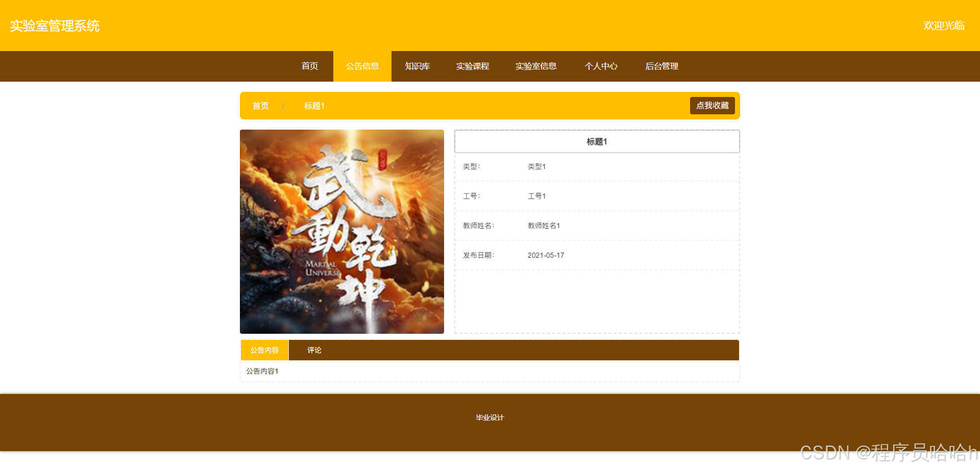Viewport: 980px width, 469px height.
Task: Click the 公告内容1 body text
Action: tap(262, 371)
